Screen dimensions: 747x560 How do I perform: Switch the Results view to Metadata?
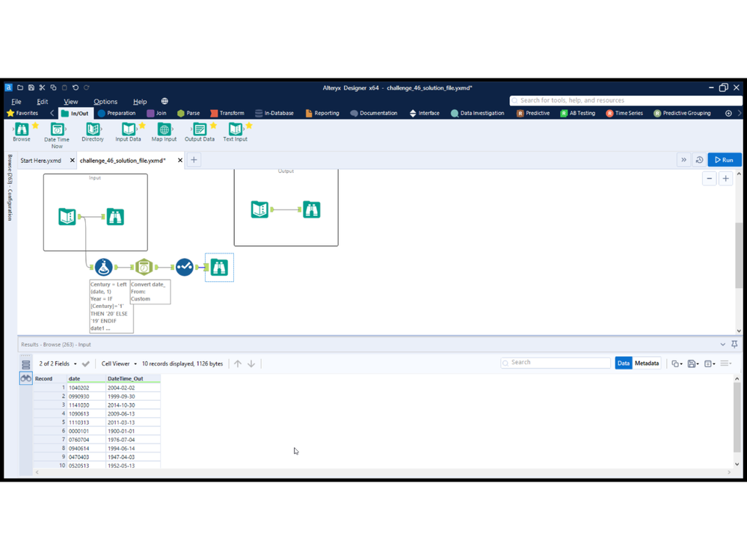[x=647, y=363]
